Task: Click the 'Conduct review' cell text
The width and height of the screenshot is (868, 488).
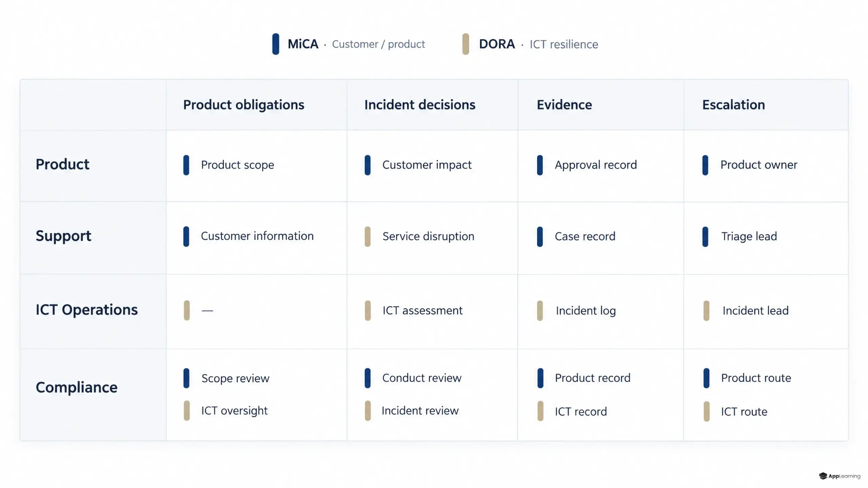Action: point(422,378)
